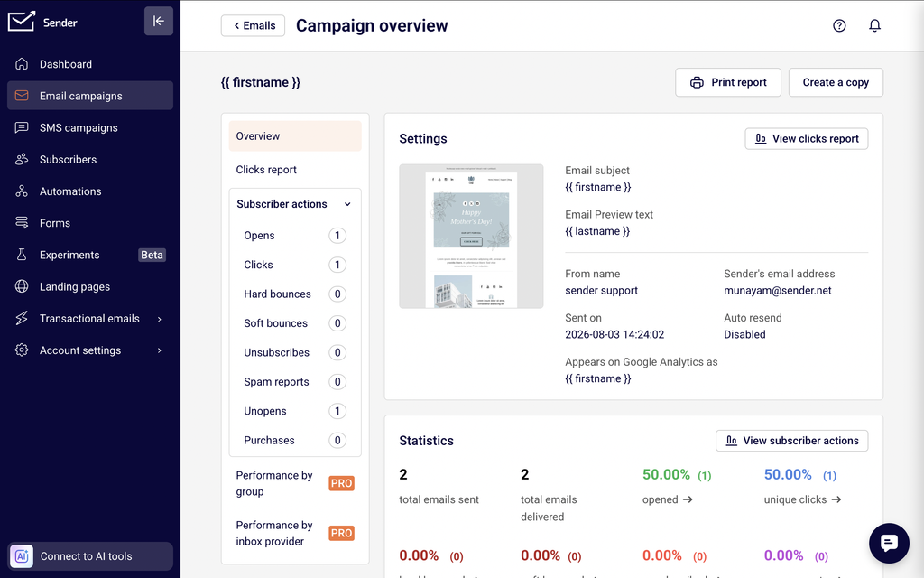Click the arrow next to unique clicks
The height and width of the screenshot is (578, 924).
[836, 499]
